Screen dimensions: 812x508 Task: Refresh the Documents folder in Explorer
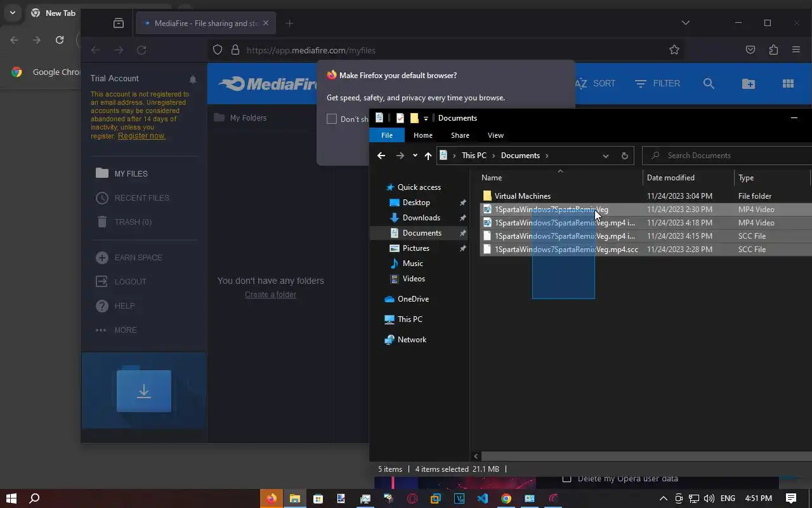(x=624, y=156)
